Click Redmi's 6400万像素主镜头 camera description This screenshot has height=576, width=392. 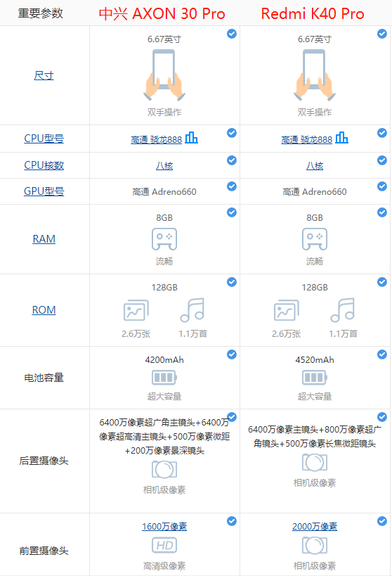315,437
